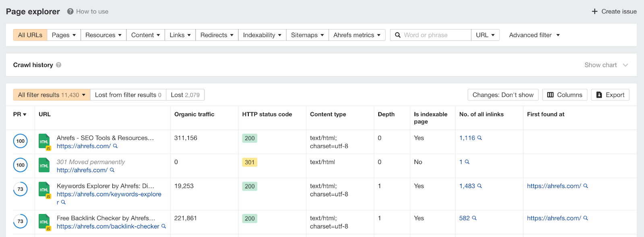
Task: Click the Organic traffic column header
Action: (194, 114)
